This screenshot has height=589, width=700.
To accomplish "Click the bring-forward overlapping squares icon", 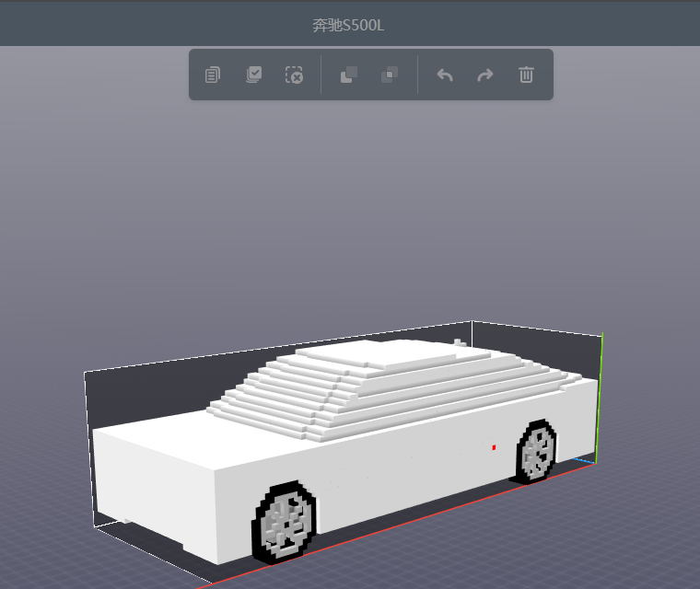I will 349,75.
